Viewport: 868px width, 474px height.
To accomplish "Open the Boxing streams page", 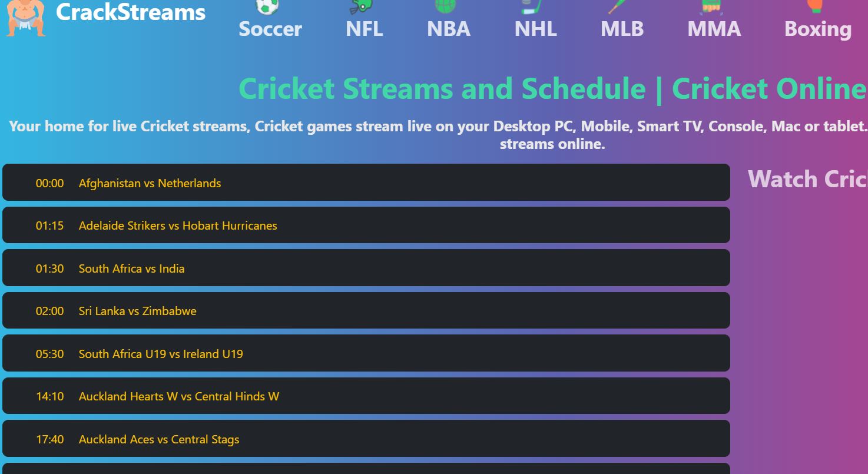I will 817,29.
